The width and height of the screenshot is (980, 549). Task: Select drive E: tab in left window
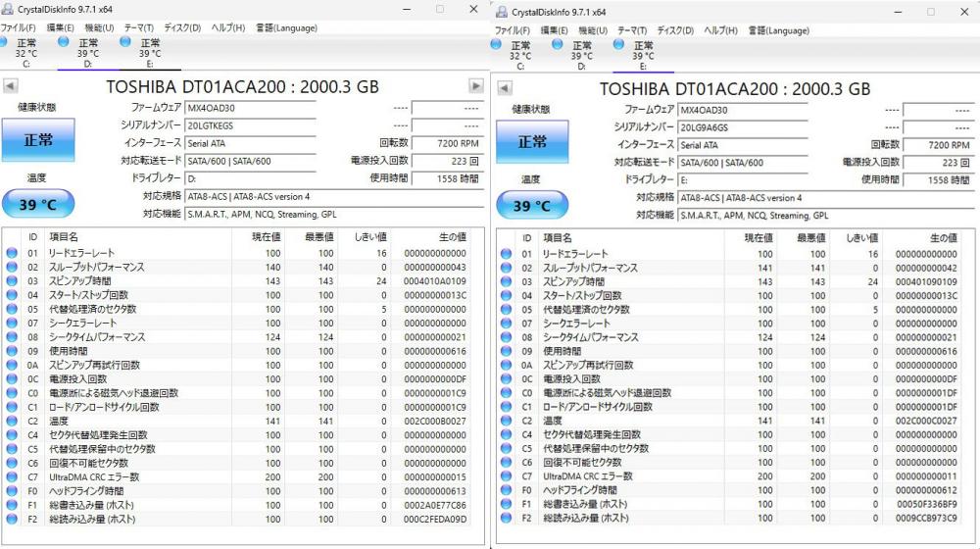click(x=150, y=53)
